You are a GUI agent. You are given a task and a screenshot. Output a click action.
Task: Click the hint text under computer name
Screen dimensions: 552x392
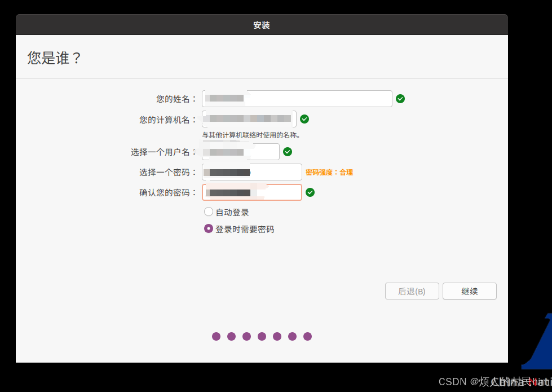(x=251, y=135)
